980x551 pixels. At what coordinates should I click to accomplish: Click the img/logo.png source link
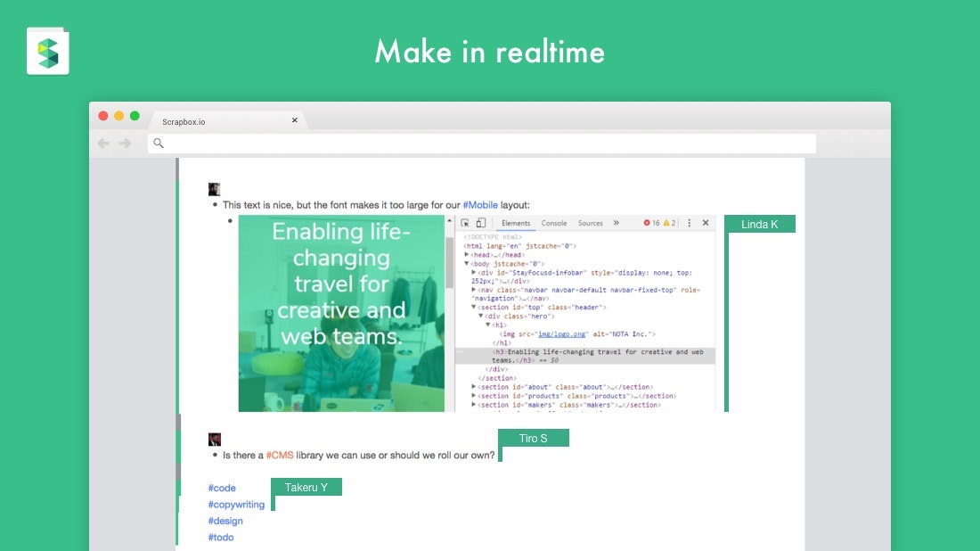click(x=562, y=334)
